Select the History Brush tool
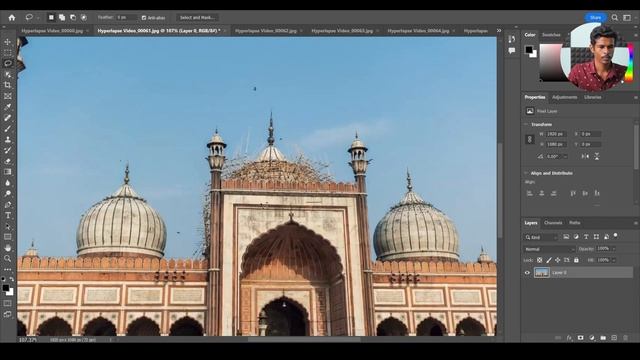The width and height of the screenshot is (640, 360). [x=8, y=150]
